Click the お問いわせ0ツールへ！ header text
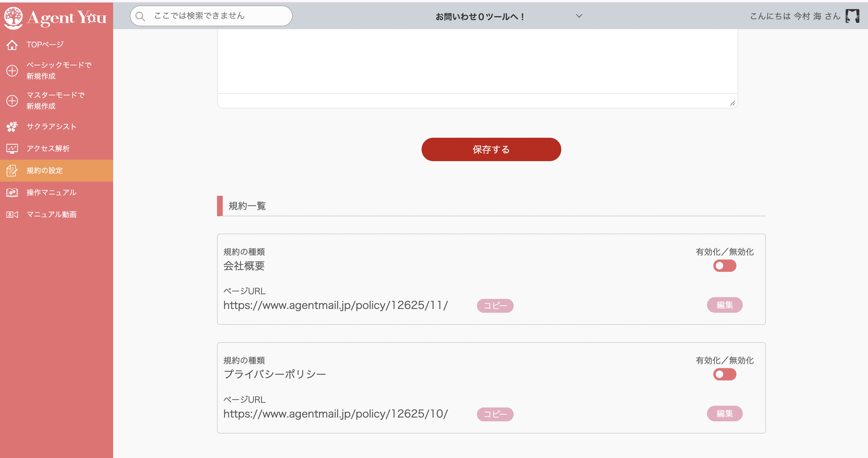The height and width of the screenshot is (458, 868). 480,16
